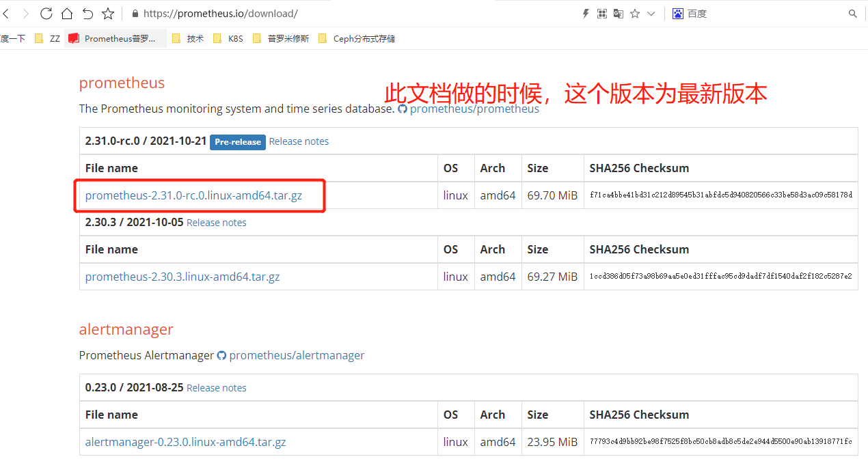Open the Ceph分布式存储 bookmarks folder
The height and width of the screenshot is (459, 868).
357,38
